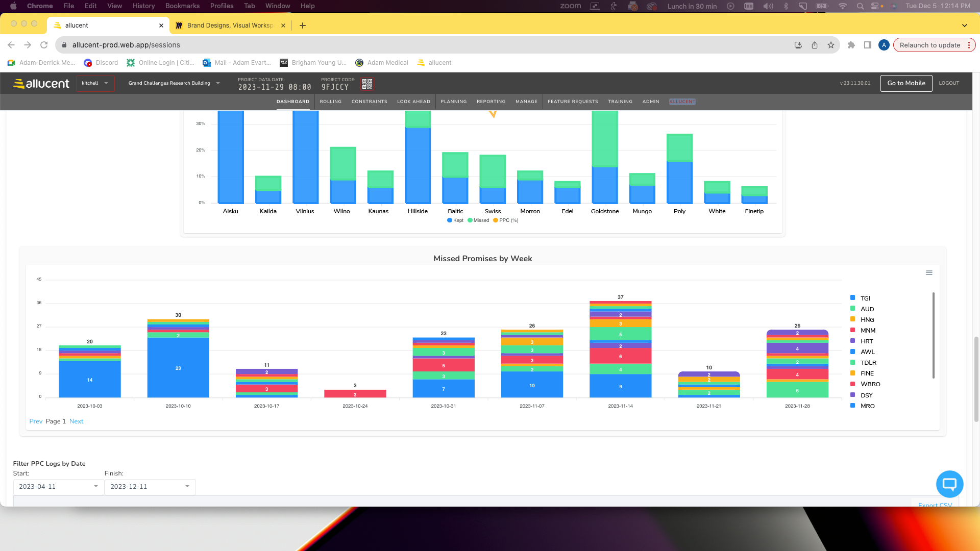Open the Chrome extensions puzzle icon
Image resolution: width=980 pixels, height=551 pixels.
pyautogui.click(x=851, y=45)
